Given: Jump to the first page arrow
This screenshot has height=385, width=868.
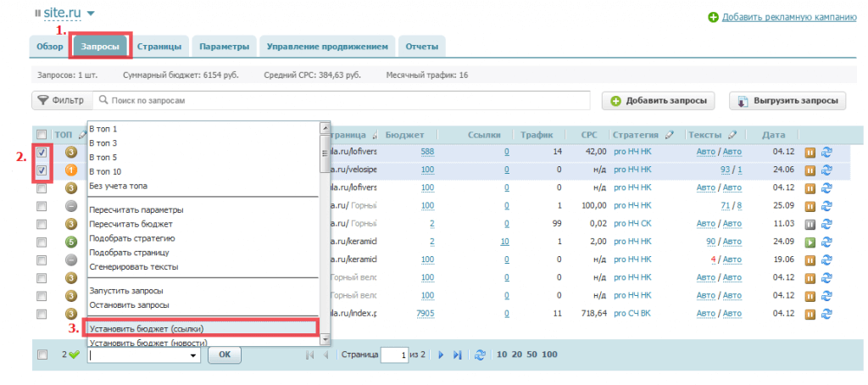Looking at the screenshot, I should pos(309,355).
